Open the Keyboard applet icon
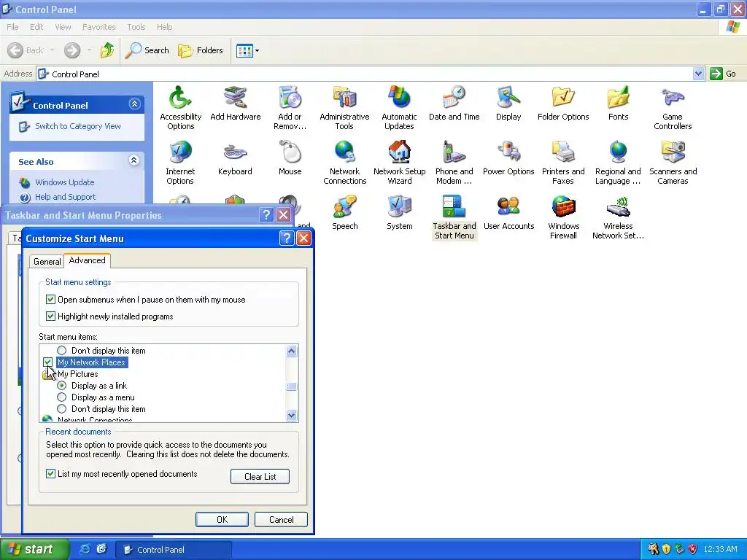The image size is (747, 560). (x=235, y=158)
